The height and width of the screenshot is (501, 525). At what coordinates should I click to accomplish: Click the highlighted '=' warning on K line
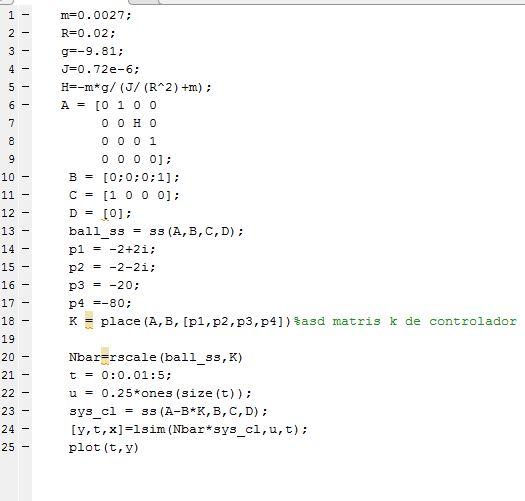coord(89,321)
